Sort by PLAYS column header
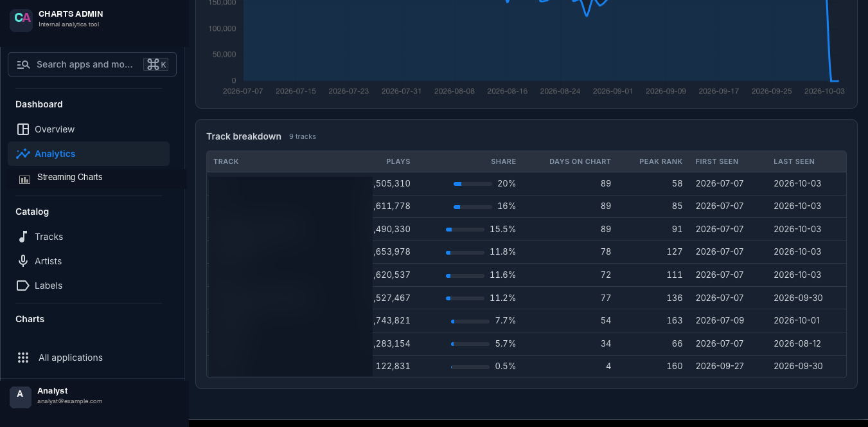 398,161
